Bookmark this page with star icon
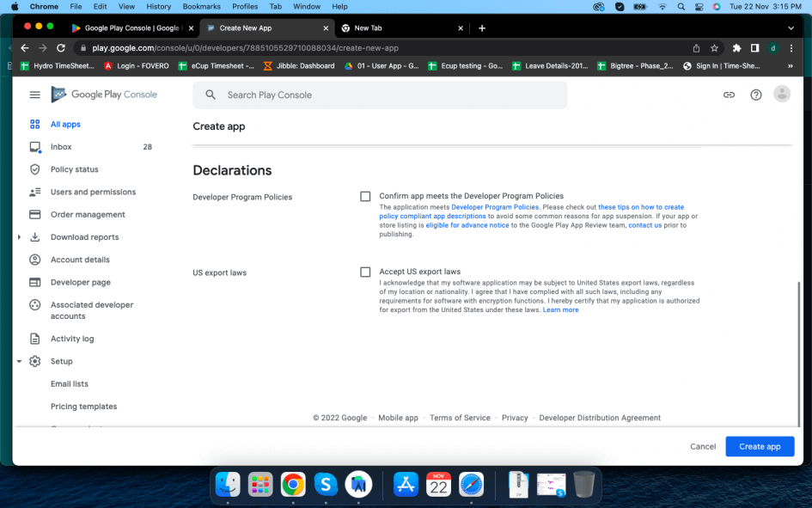Screen dimensions: 812x508 pyautogui.click(x=714, y=48)
